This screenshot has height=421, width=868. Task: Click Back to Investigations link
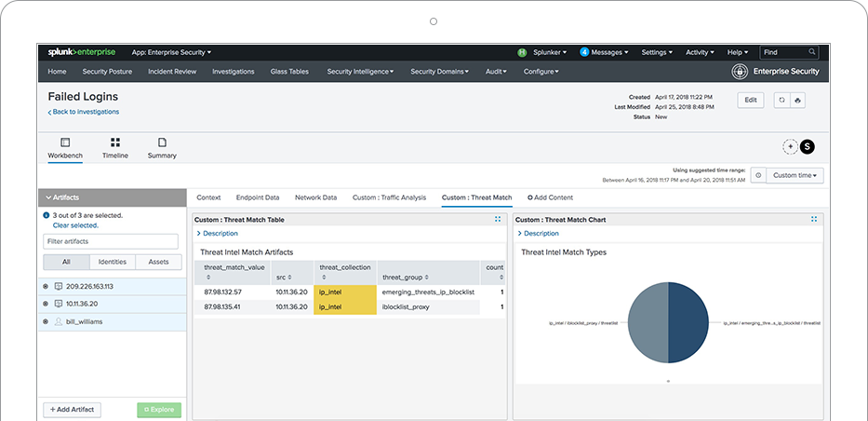tap(84, 112)
